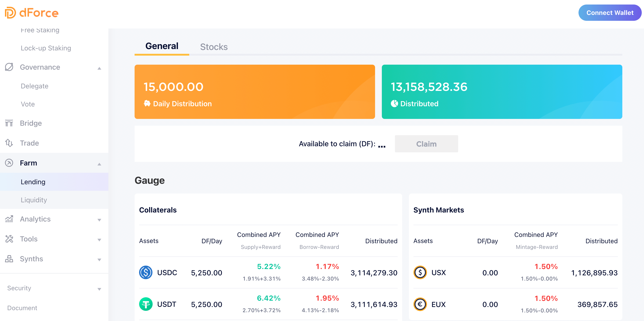
Task: Click the Bridge sidebar icon
Action: tap(9, 123)
